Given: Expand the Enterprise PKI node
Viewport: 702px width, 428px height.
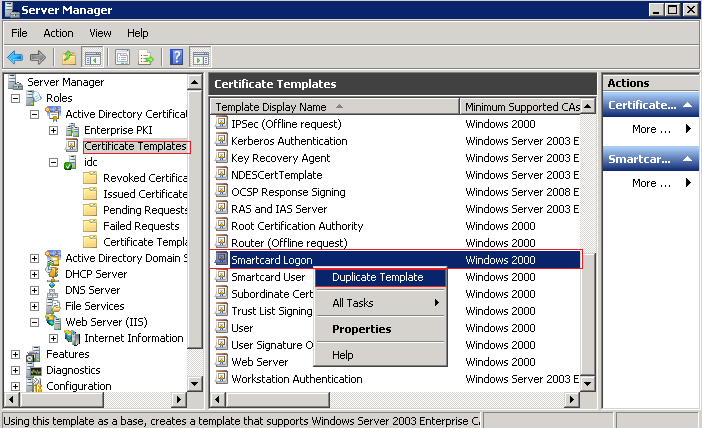Looking at the screenshot, I should (53, 130).
